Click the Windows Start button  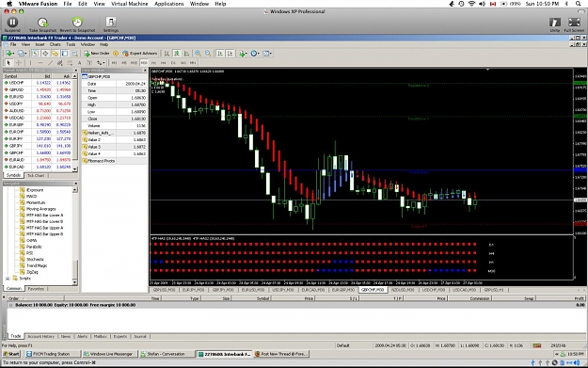(x=11, y=354)
